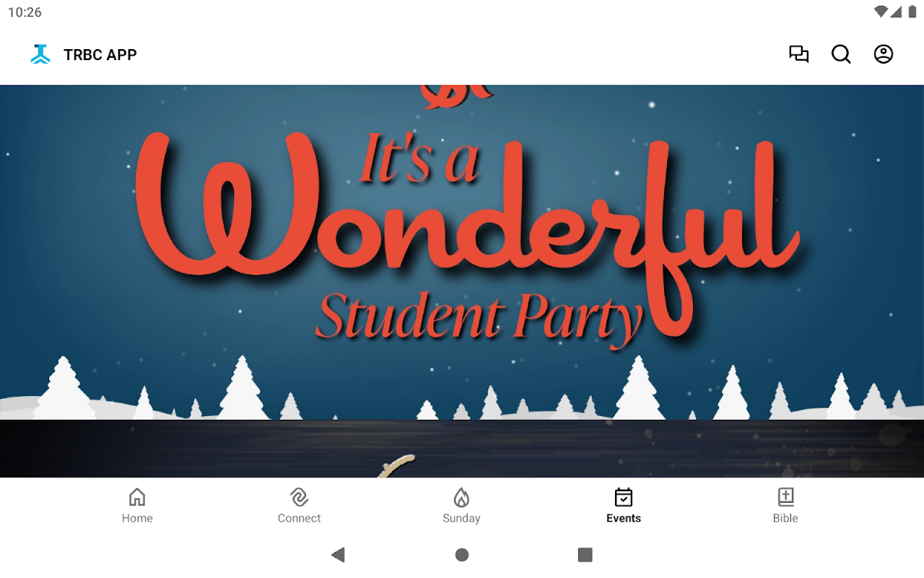
Task: Select the Home house icon
Action: (137, 497)
